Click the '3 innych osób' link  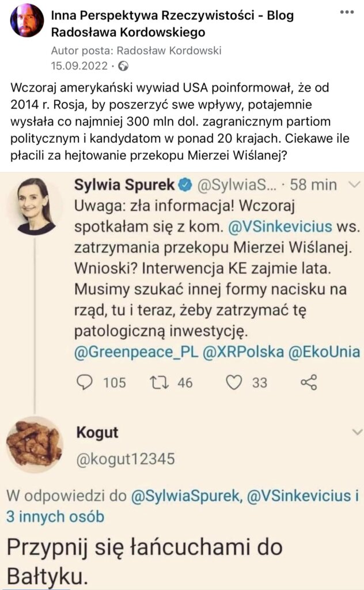pyautogui.click(x=55, y=517)
